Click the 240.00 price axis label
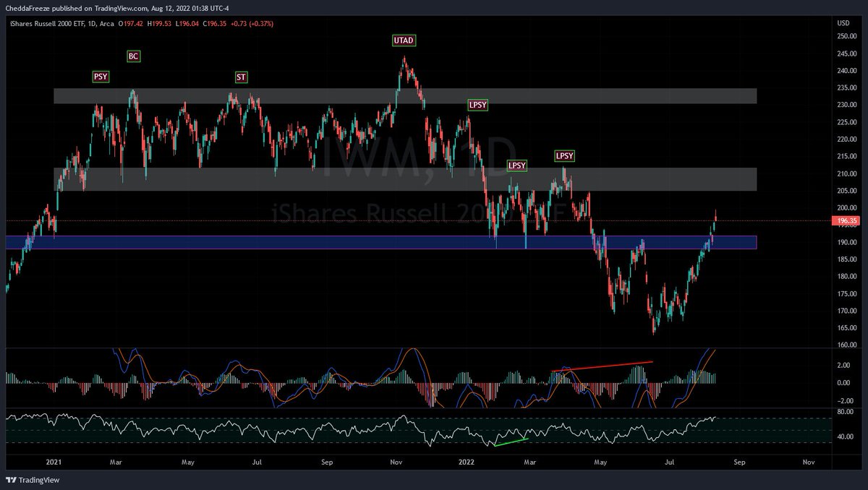Image resolution: width=868 pixels, height=490 pixels. coord(846,71)
